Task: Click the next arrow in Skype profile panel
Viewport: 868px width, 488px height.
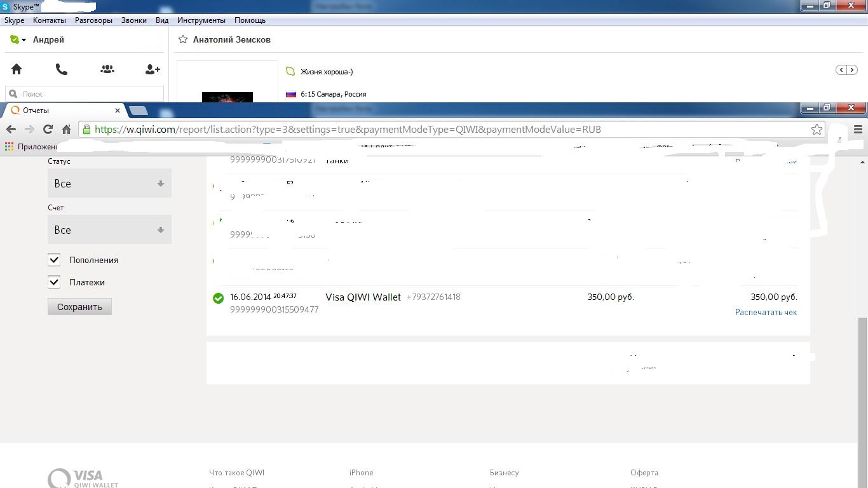Action: click(x=852, y=70)
